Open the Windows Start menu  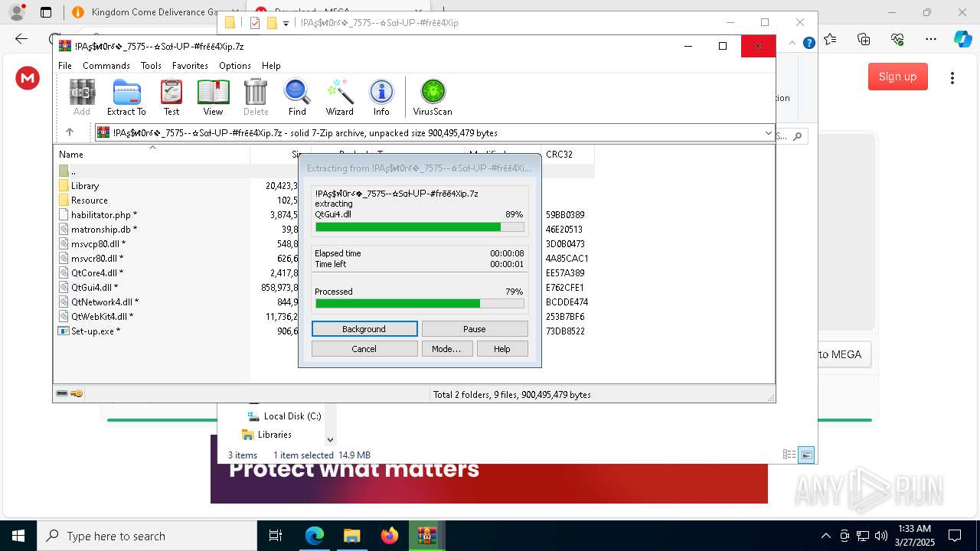click(18, 536)
